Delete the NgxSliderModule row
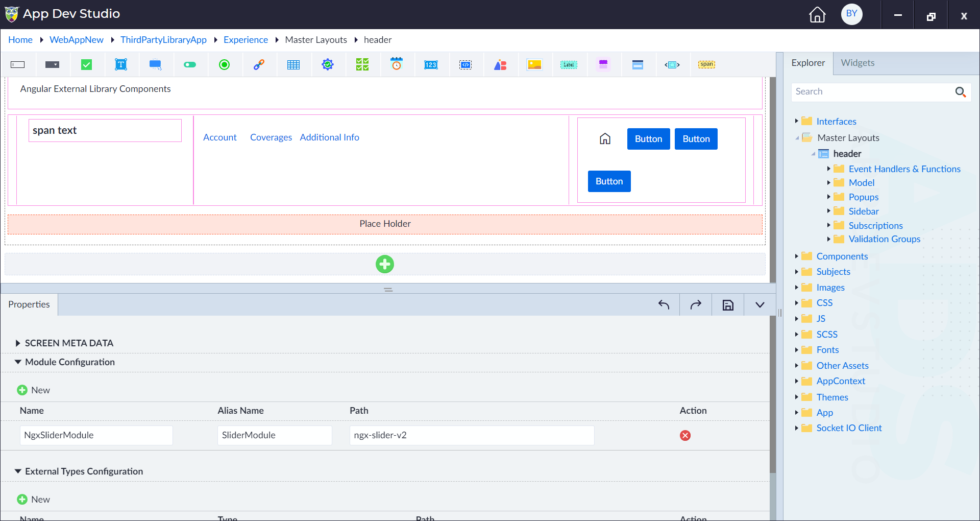980x521 pixels. coord(685,435)
